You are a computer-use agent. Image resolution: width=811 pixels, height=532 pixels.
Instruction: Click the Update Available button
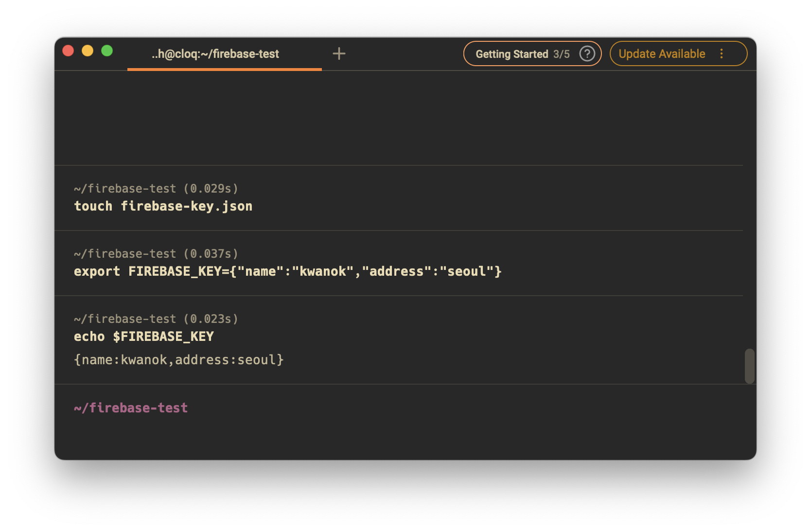678,53
